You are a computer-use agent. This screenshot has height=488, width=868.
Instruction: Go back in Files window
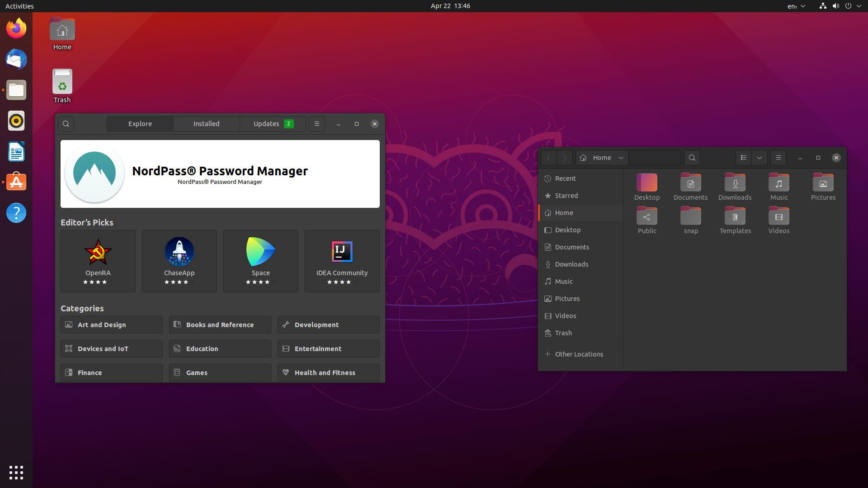(x=549, y=158)
